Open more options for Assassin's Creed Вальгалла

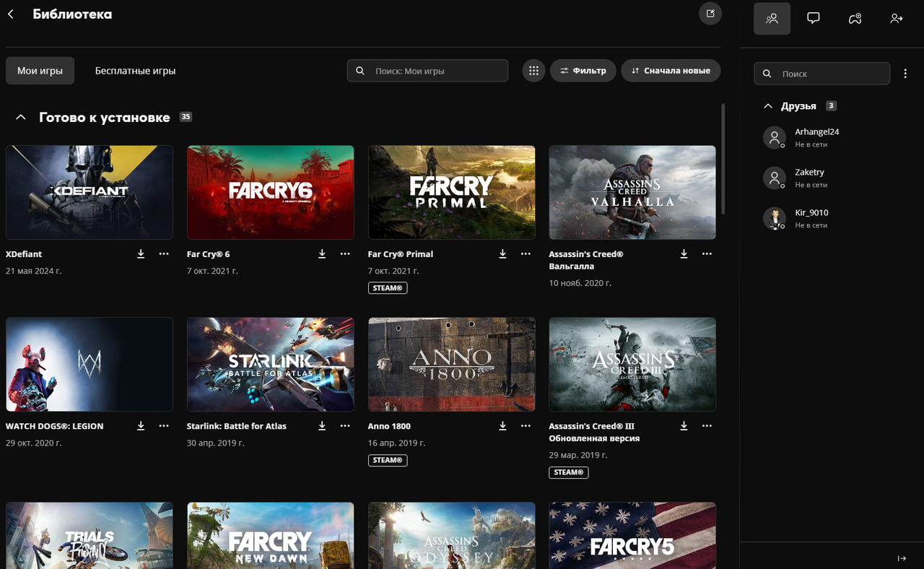[x=707, y=254]
